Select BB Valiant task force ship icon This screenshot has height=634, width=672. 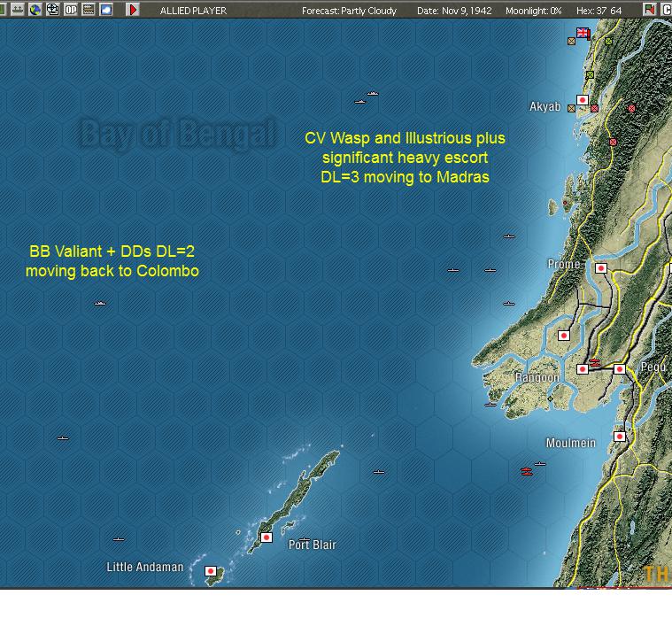100,304
